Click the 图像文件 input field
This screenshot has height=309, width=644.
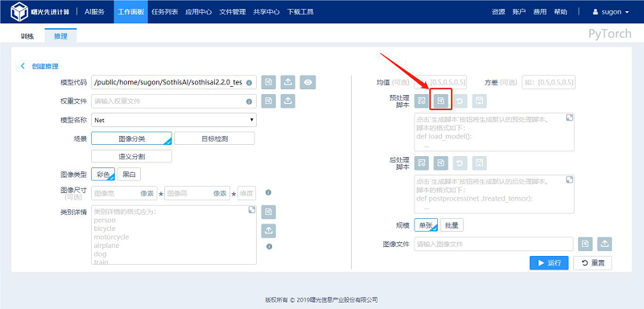(x=493, y=244)
